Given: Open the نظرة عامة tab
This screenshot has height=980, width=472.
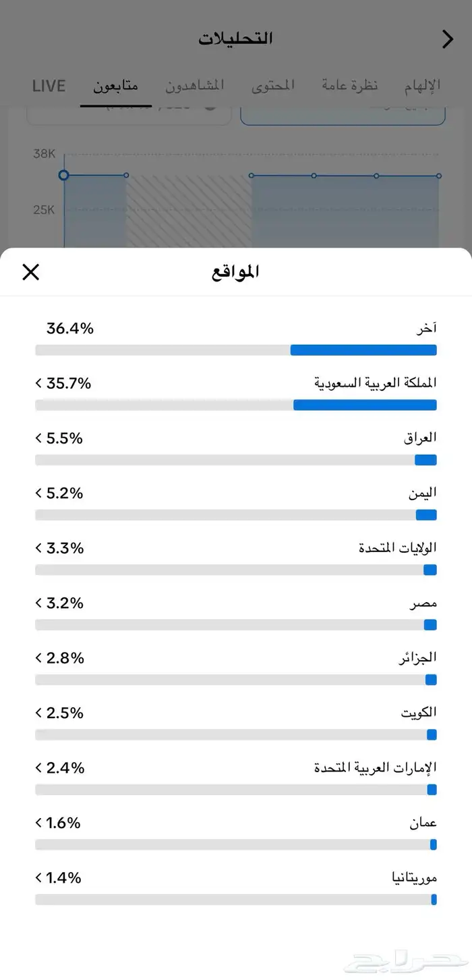Looking at the screenshot, I should click(x=349, y=86).
